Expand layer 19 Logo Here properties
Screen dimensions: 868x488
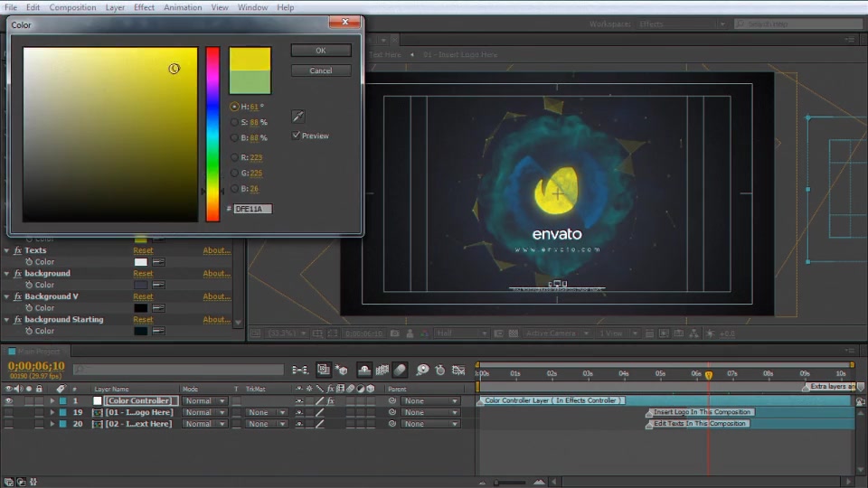[x=52, y=413]
